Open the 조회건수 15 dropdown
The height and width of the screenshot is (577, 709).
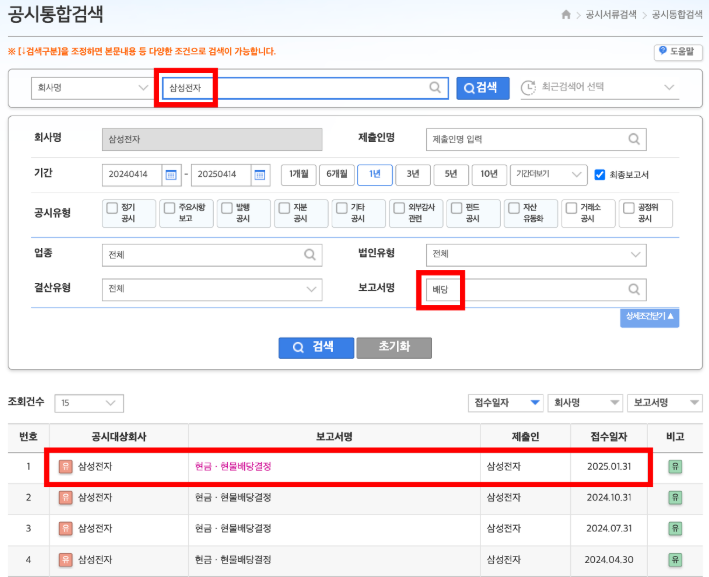(89, 403)
